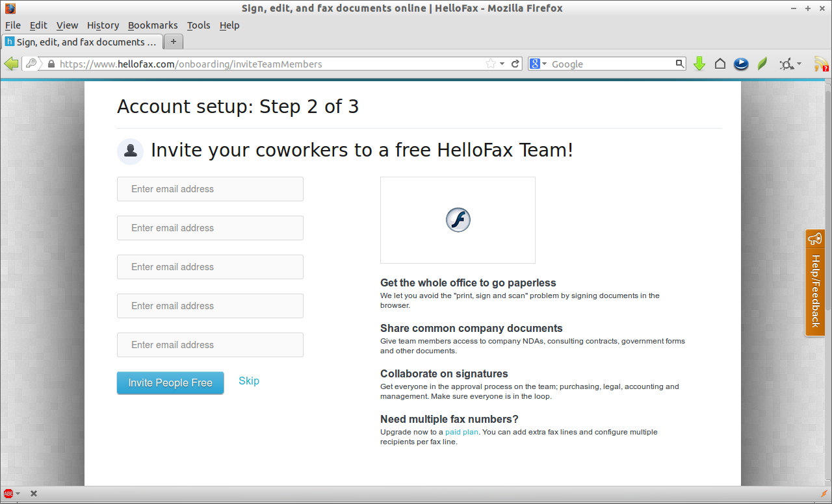Click the HelloFax favicon on the tab
832x504 pixels.
[x=10, y=42]
